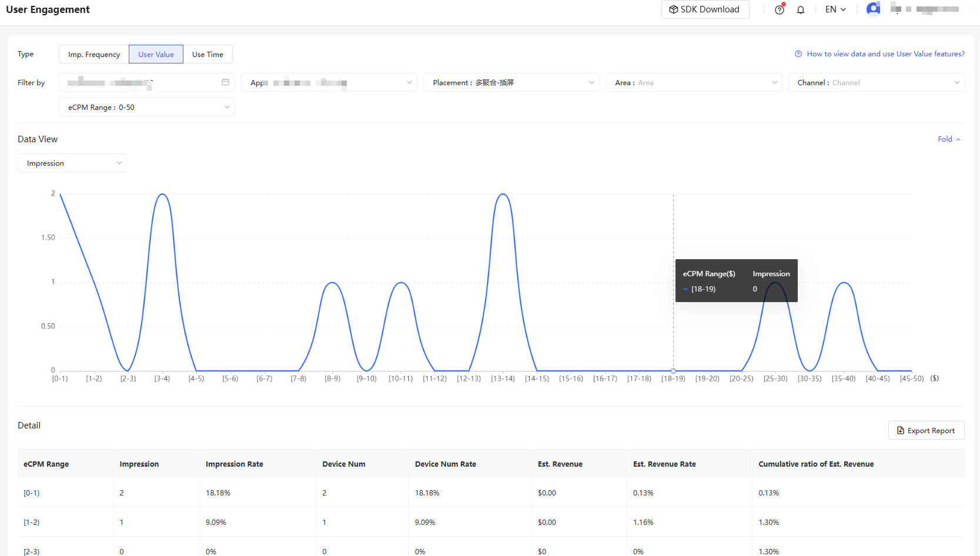The width and height of the screenshot is (980, 556).
Task: Open the date range filter field
Action: [x=147, y=82]
